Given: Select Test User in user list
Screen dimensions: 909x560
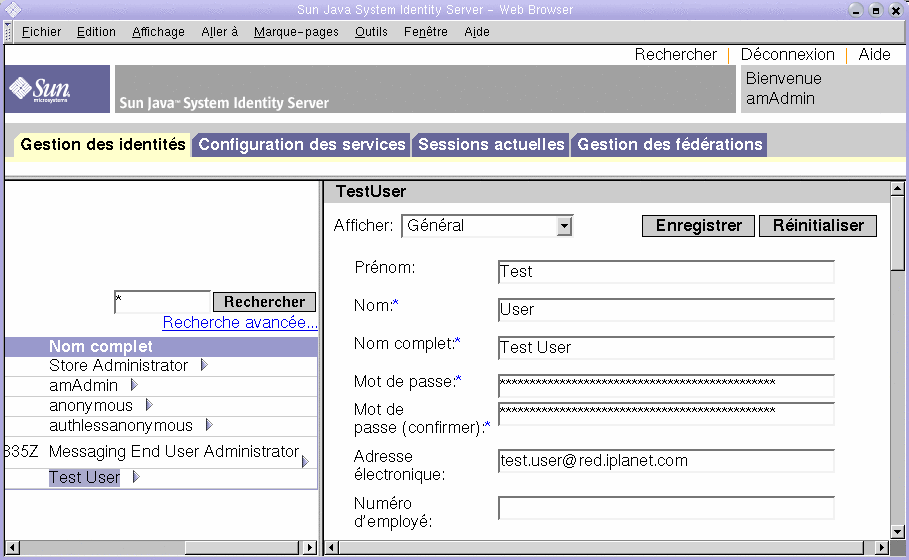Looking at the screenshot, I should point(84,477).
